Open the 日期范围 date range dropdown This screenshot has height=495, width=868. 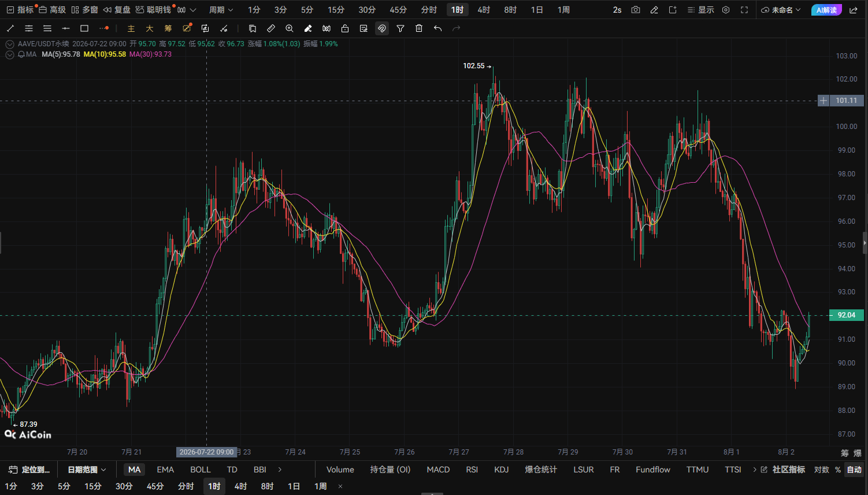pos(87,470)
